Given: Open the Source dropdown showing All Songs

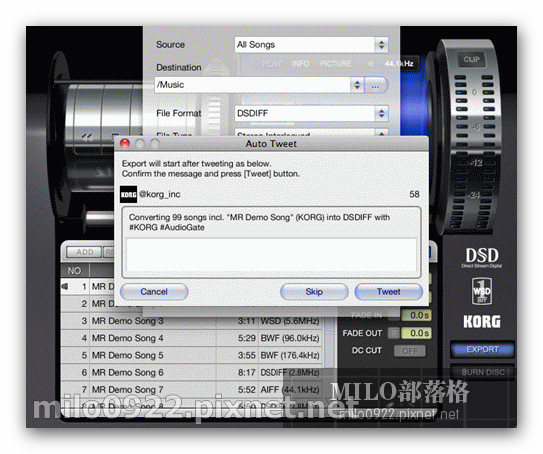Looking at the screenshot, I should coord(311,45).
